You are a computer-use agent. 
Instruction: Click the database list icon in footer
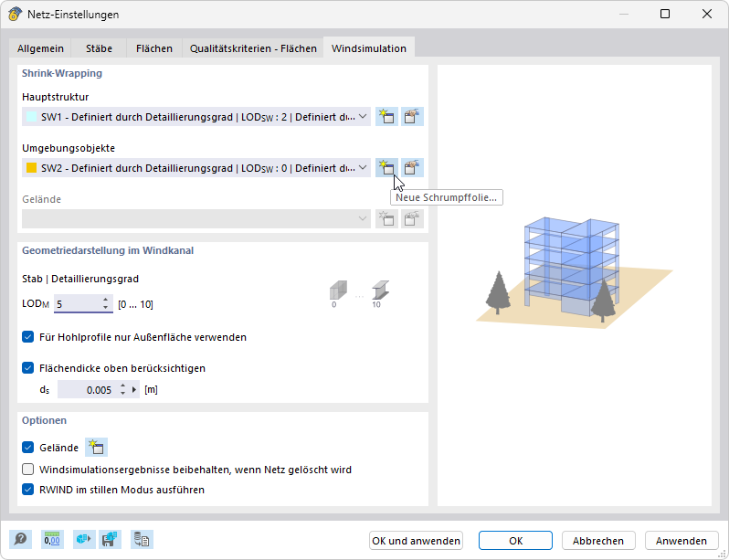click(x=142, y=540)
